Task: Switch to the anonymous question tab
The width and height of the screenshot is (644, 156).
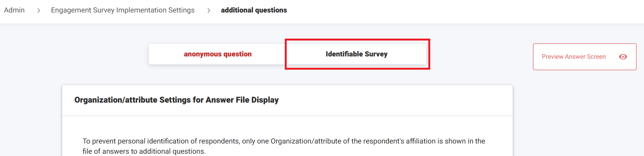Action: point(218,54)
